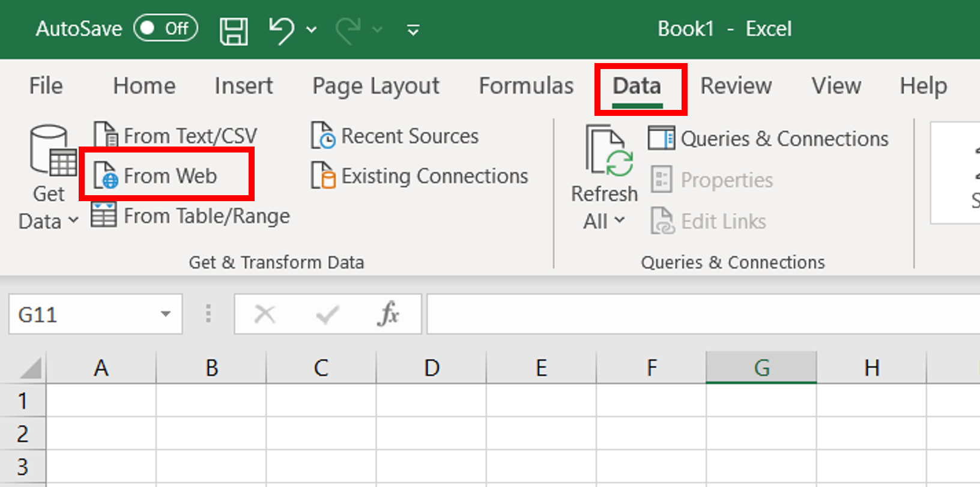Go to the Formulas tab
Image resolution: width=980 pixels, height=487 pixels.
526,86
